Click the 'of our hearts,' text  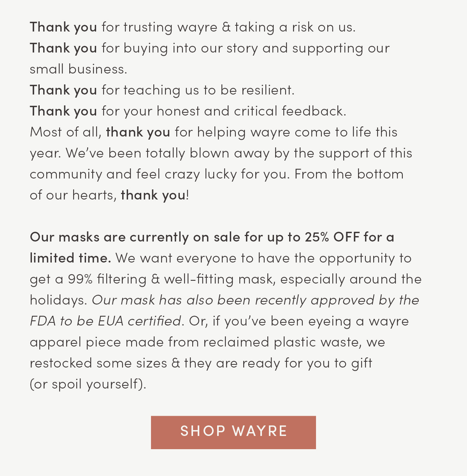coord(73,195)
